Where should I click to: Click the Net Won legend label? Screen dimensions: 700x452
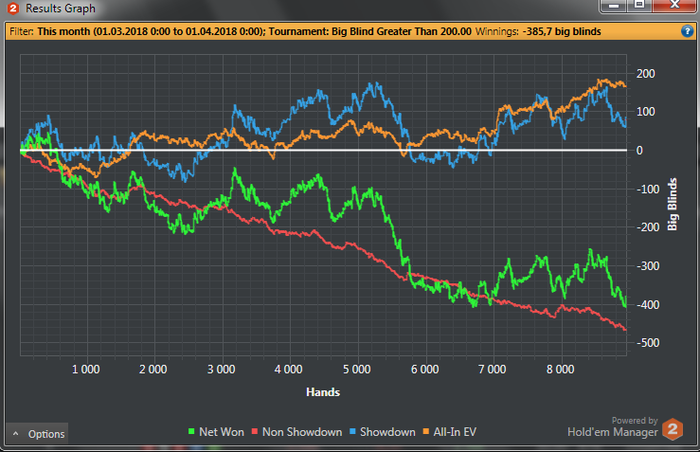click(x=221, y=432)
